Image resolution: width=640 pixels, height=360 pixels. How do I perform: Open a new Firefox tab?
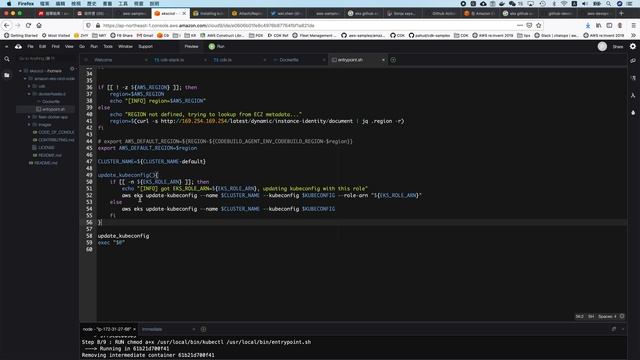pos(622,13)
